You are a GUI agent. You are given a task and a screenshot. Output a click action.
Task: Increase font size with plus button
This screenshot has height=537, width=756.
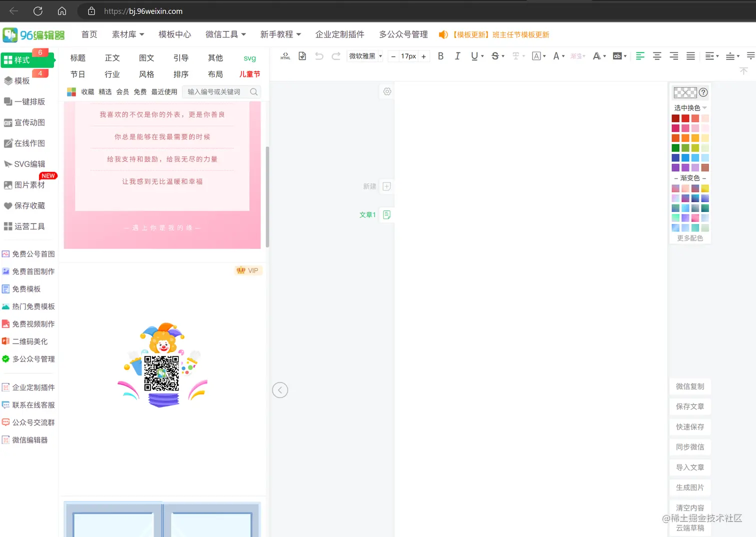click(423, 56)
